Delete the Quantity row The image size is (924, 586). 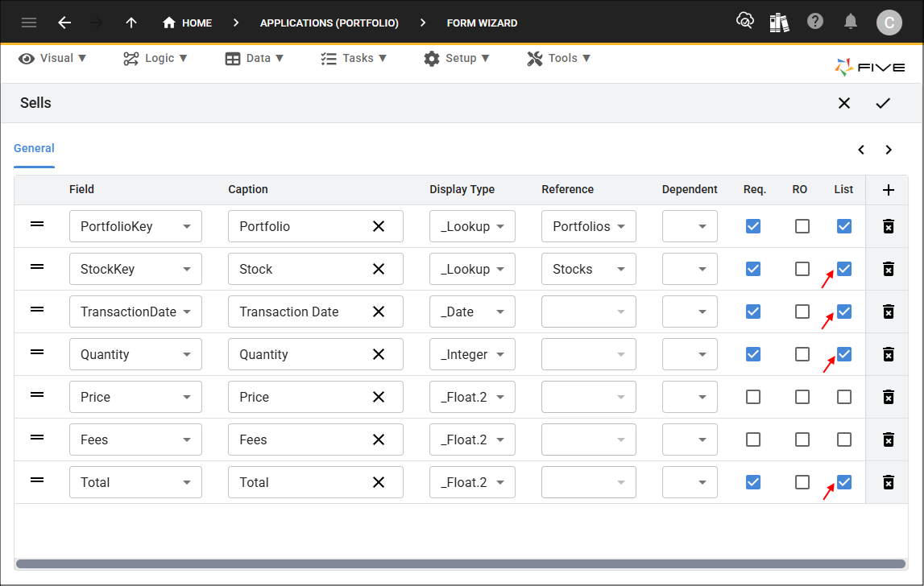889,354
